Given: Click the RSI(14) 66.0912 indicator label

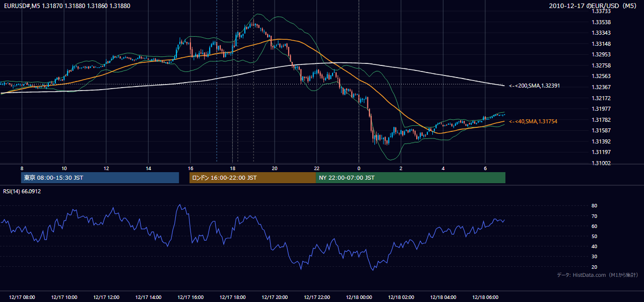Looking at the screenshot, I should coord(22,191).
